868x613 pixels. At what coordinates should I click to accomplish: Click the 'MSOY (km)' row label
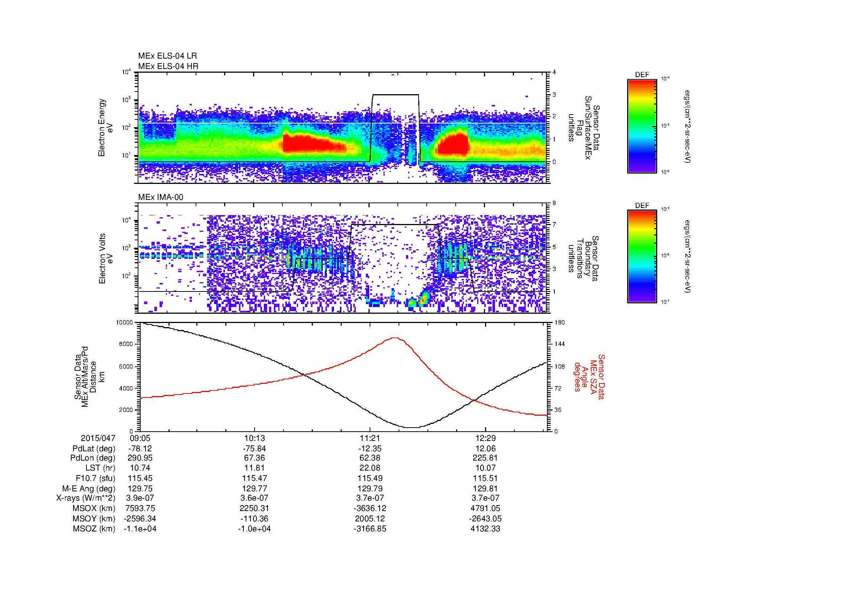(x=94, y=519)
